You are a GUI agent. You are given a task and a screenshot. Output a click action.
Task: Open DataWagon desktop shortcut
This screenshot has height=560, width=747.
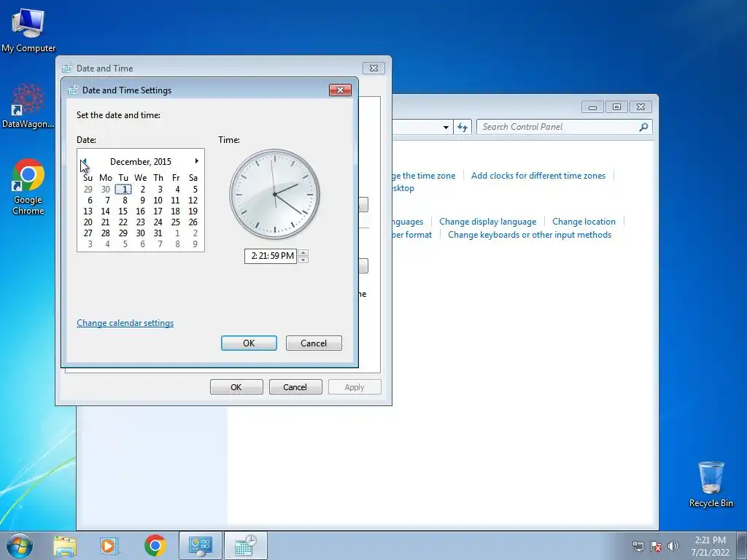28,106
